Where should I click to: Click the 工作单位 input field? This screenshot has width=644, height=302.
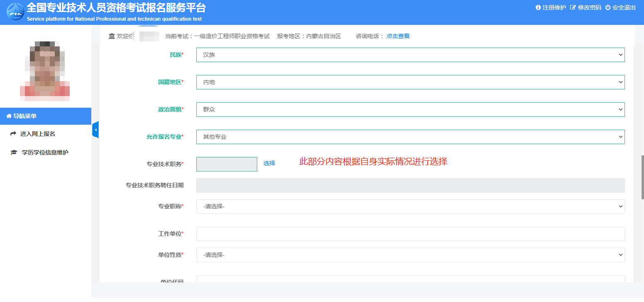(410, 234)
